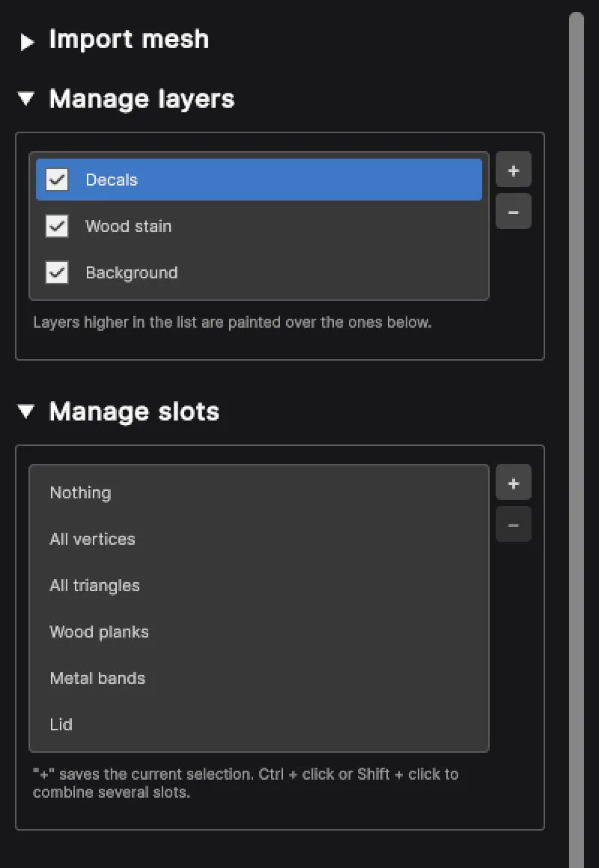Select the Wood planks slot
Viewport: 599px width, 868px height.
pos(259,632)
